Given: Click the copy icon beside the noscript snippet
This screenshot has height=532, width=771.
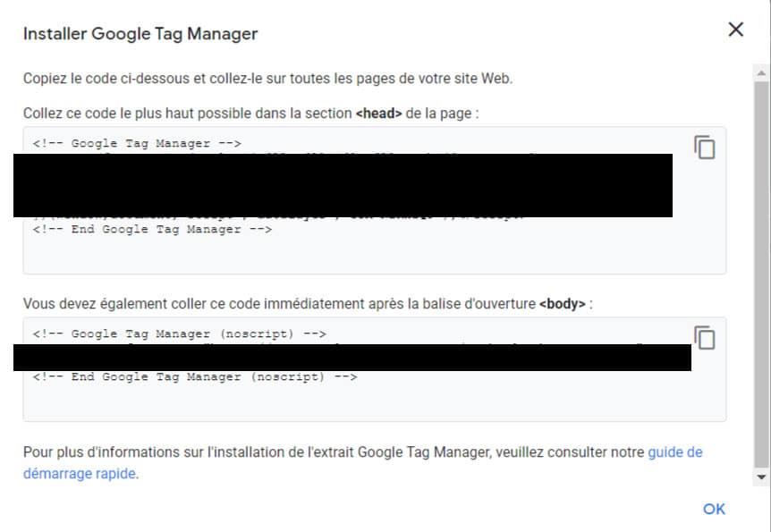Looking at the screenshot, I should 706,338.
